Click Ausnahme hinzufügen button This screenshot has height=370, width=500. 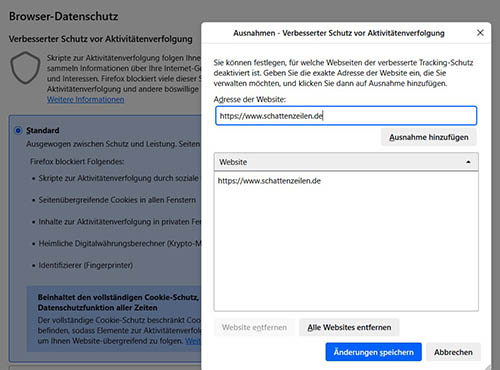pos(429,137)
